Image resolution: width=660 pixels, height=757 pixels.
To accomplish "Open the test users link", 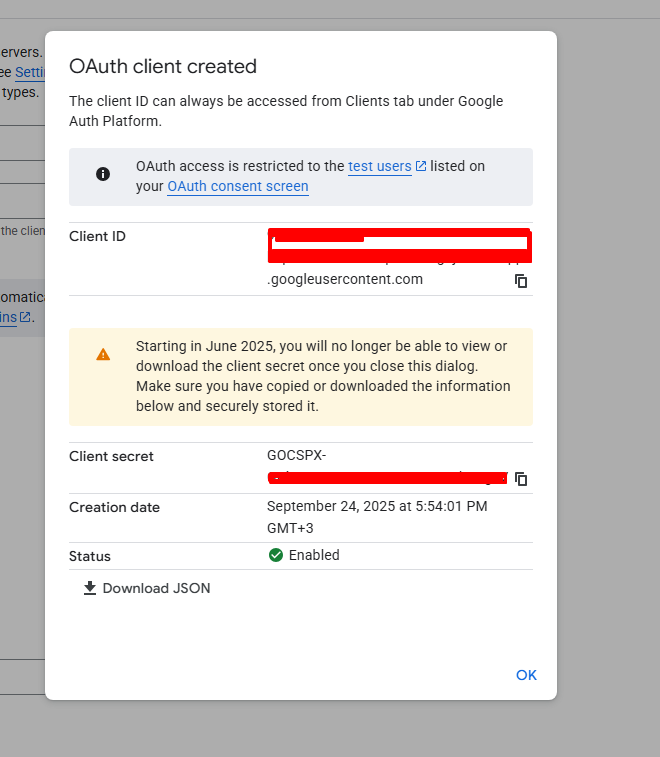I will coord(379,166).
